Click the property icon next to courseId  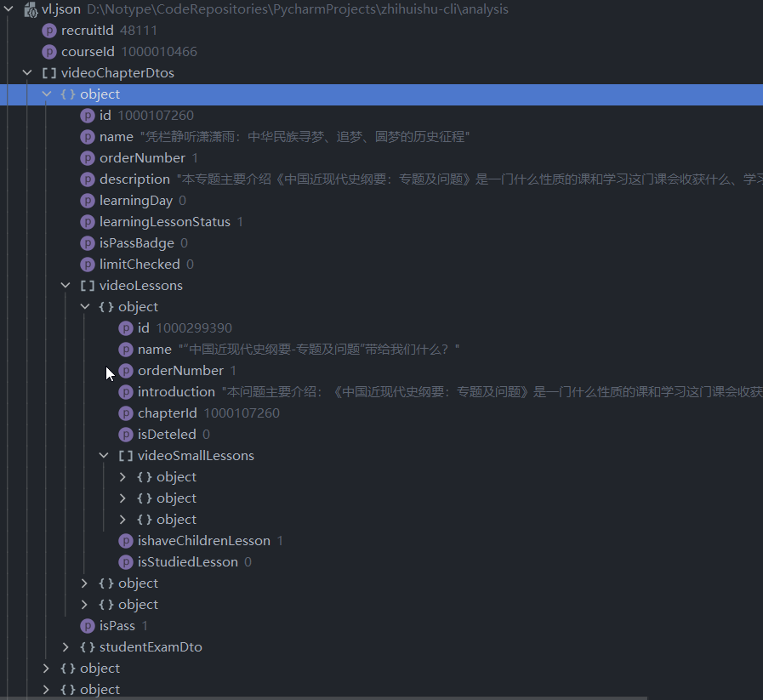coord(49,52)
